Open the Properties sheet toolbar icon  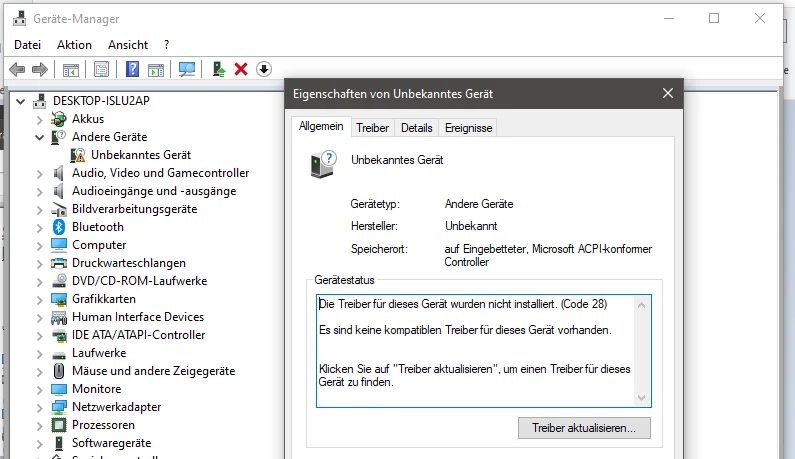click(x=101, y=69)
